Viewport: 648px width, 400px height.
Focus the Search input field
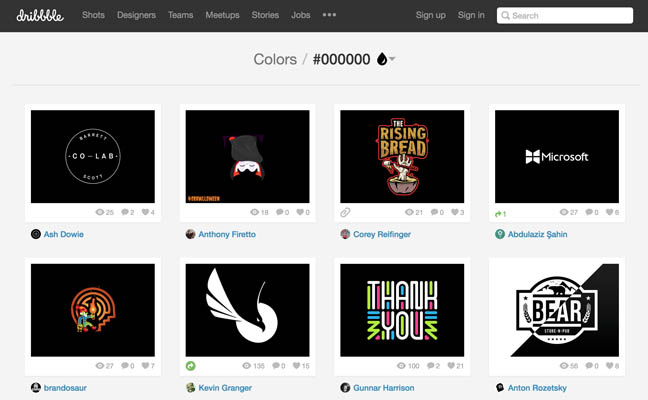coord(565,16)
